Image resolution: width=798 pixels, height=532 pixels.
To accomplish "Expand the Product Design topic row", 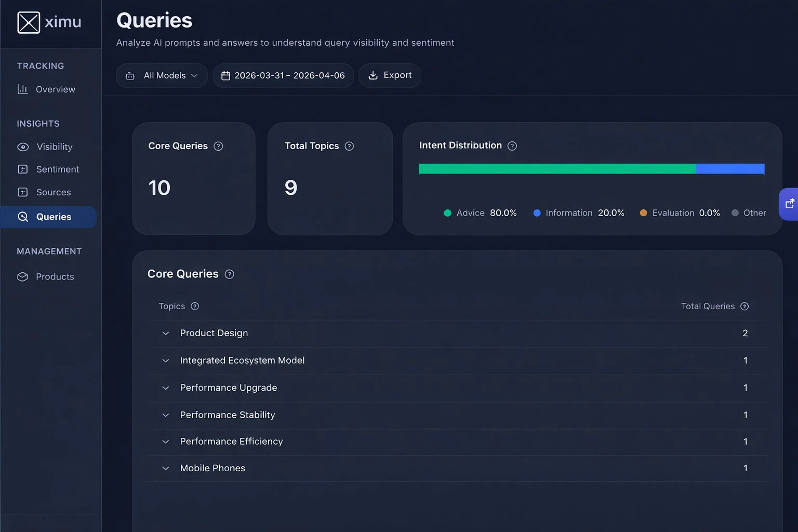I will [457, 334].
